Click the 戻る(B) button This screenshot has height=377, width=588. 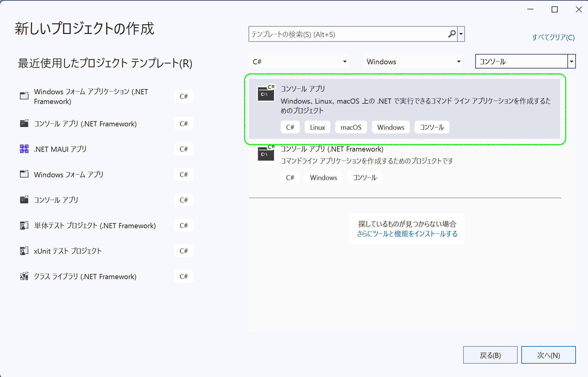pyautogui.click(x=490, y=355)
